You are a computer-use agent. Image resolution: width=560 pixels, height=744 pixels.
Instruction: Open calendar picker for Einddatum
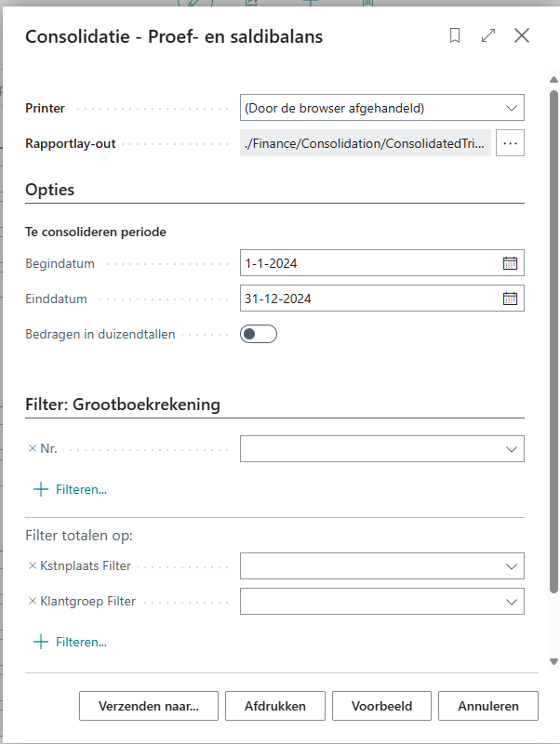click(510, 299)
